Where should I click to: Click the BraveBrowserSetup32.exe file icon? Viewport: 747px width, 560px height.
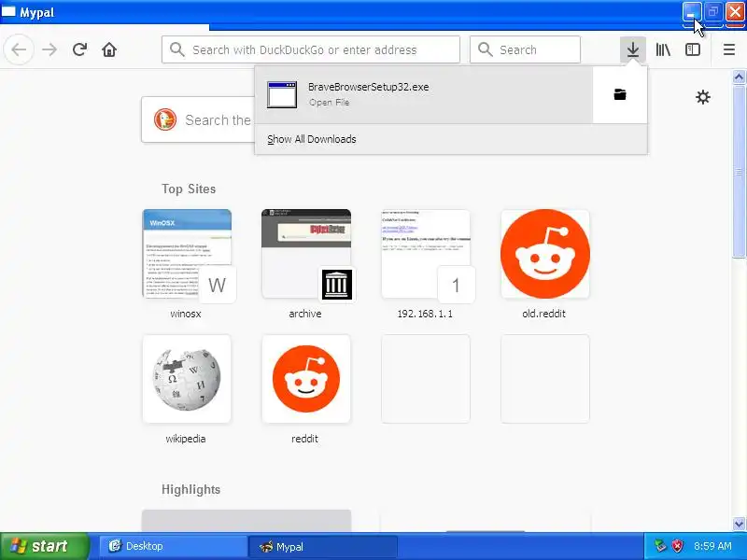pos(282,94)
